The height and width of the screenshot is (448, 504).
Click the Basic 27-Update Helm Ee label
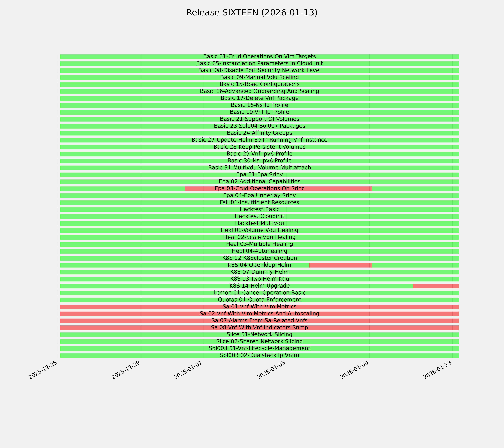(259, 140)
